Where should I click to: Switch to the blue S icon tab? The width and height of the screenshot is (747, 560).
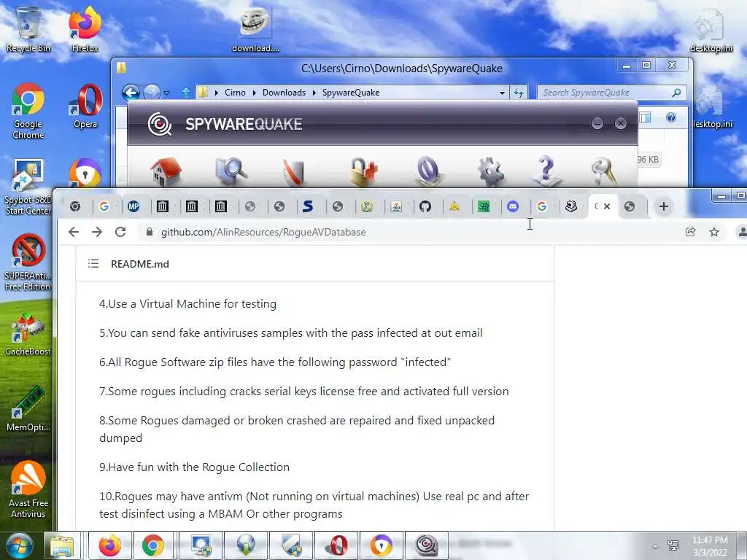[309, 206]
